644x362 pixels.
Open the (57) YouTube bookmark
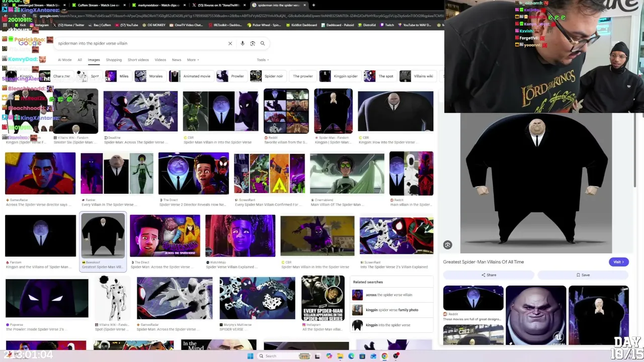[126, 25]
